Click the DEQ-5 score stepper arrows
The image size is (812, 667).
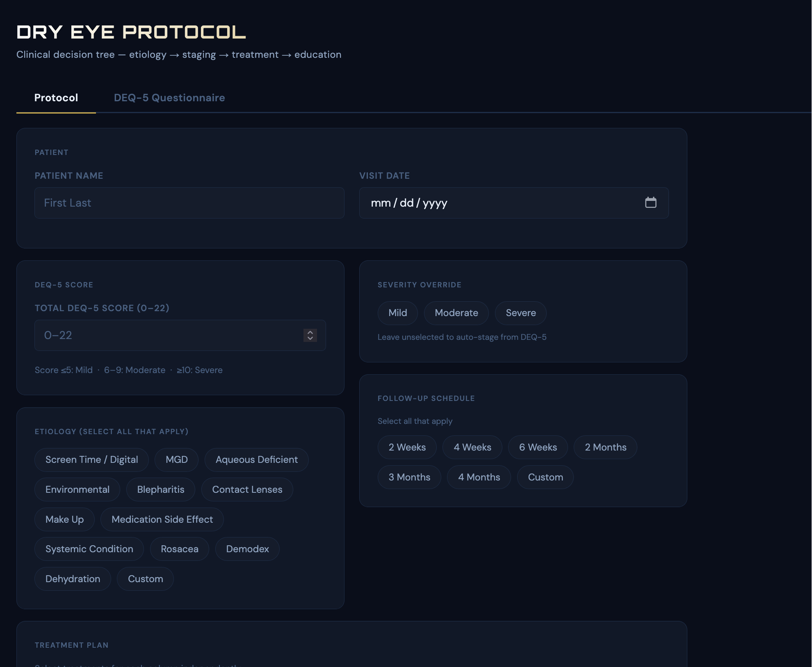[310, 335]
